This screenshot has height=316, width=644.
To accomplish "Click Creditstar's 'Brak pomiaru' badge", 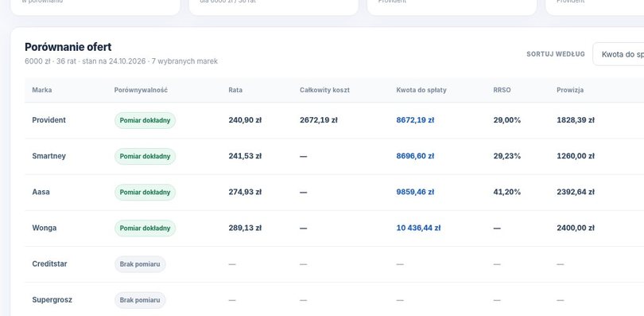I will point(140,264).
